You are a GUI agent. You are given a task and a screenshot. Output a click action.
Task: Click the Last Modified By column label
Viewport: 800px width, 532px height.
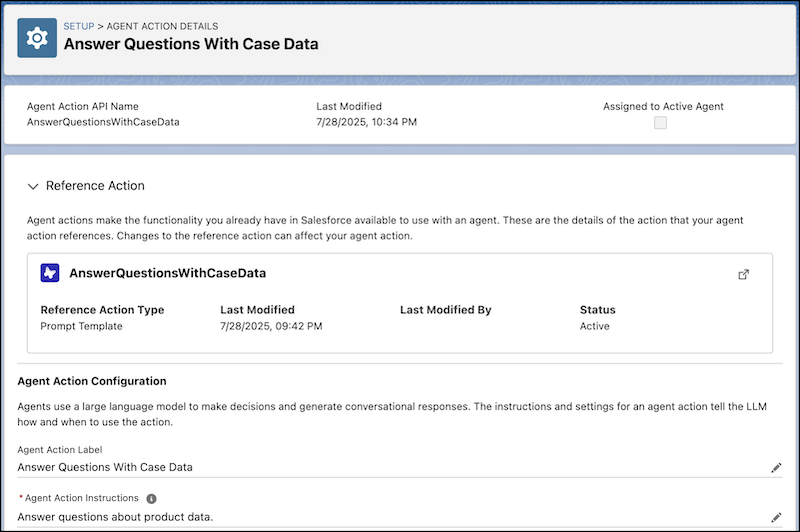[445, 310]
